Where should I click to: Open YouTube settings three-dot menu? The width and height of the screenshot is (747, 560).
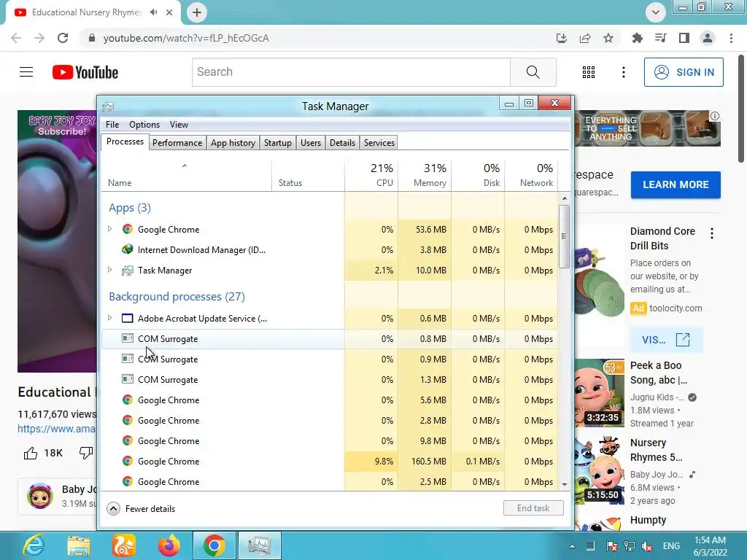point(623,72)
